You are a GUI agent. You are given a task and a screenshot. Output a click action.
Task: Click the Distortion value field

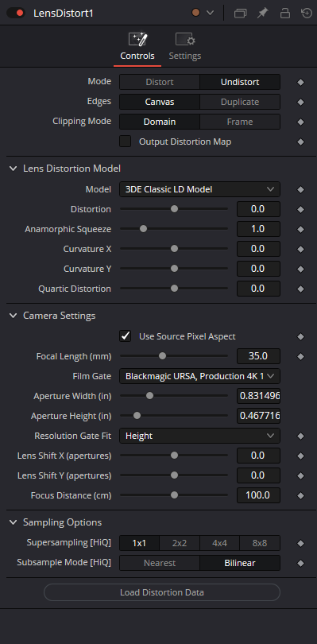[x=258, y=209]
